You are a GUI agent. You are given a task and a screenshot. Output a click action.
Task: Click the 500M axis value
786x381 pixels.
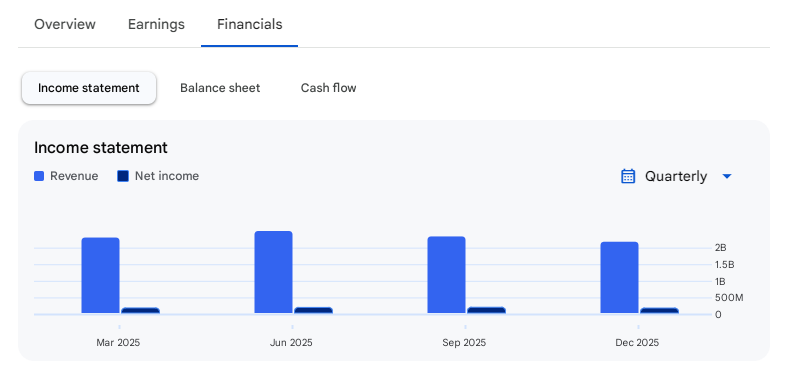[x=729, y=298]
